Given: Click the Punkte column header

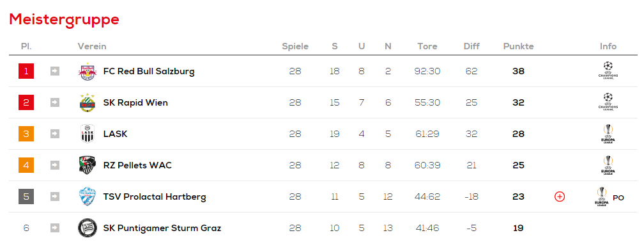Looking at the screenshot, I should pyautogui.click(x=518, y=47).
